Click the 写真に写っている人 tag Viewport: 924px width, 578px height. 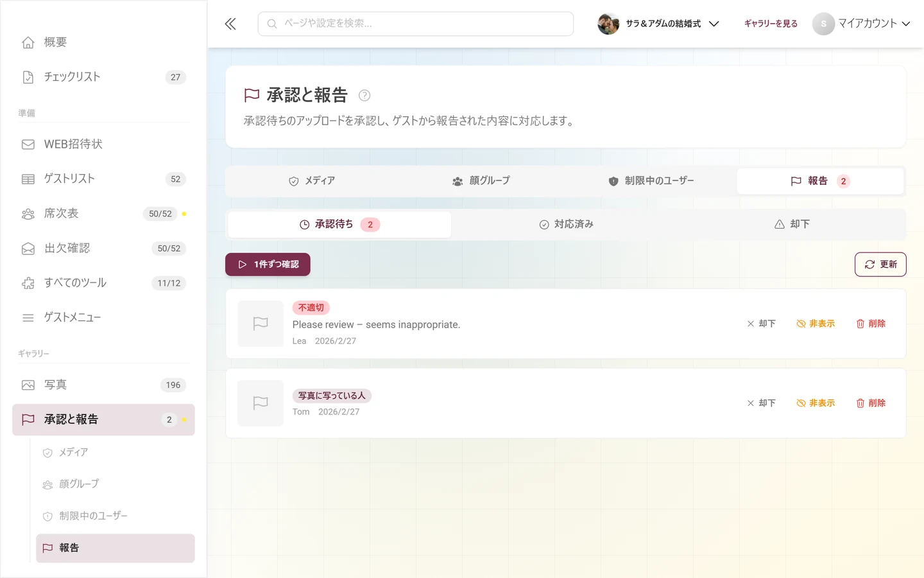332,396
